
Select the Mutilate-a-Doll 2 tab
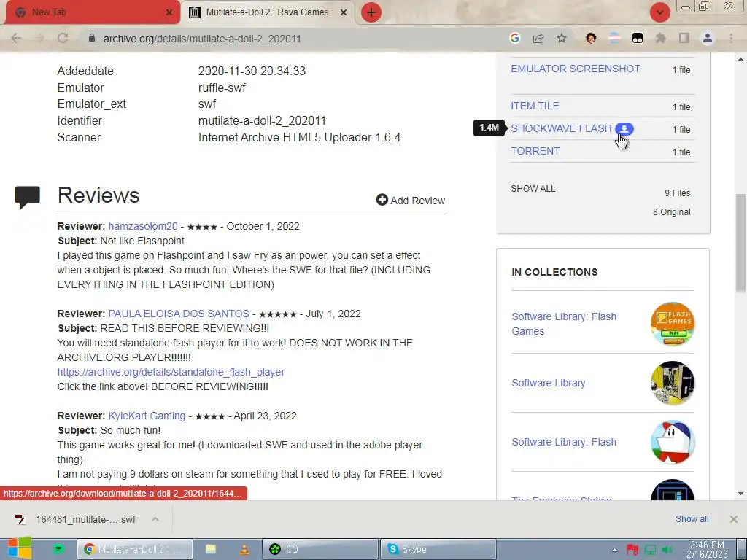click(x=267, y=12)
